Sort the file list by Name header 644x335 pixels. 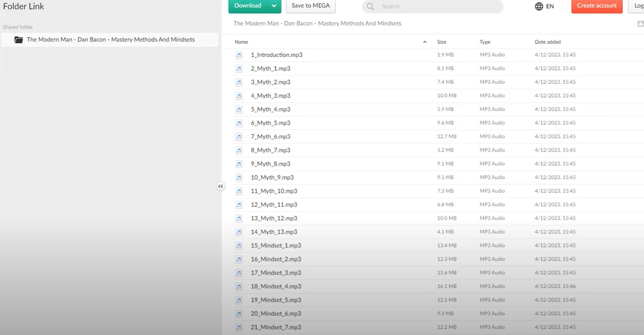pos(241,42)
